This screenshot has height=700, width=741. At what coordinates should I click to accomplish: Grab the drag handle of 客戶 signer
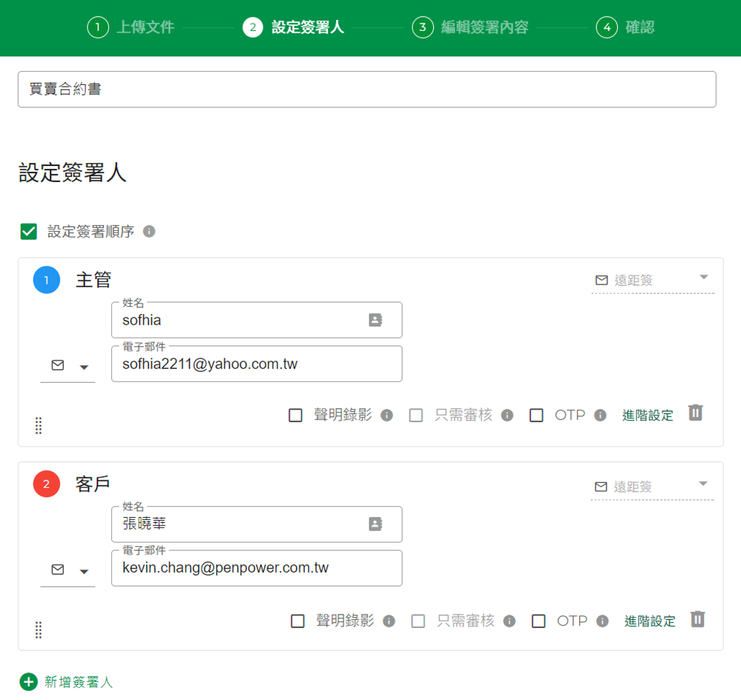coord(39,630)
